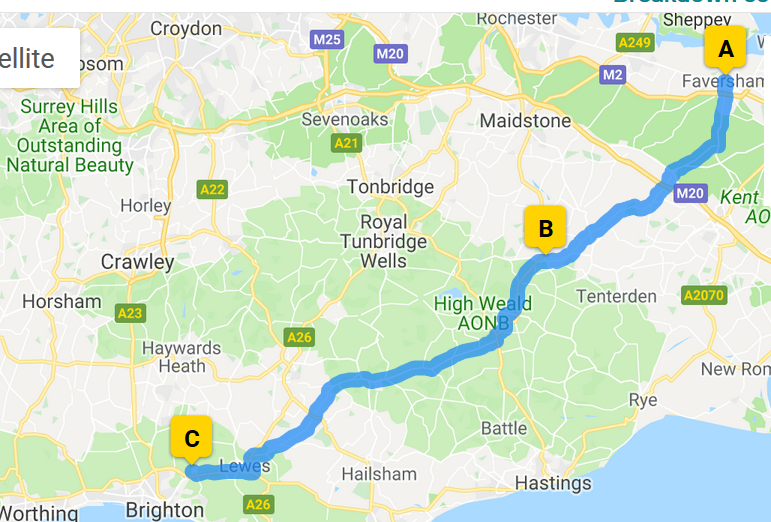Click the High Weald AONB label
Image resolution: width=771 pixels, height=522 pixels.
483,313
